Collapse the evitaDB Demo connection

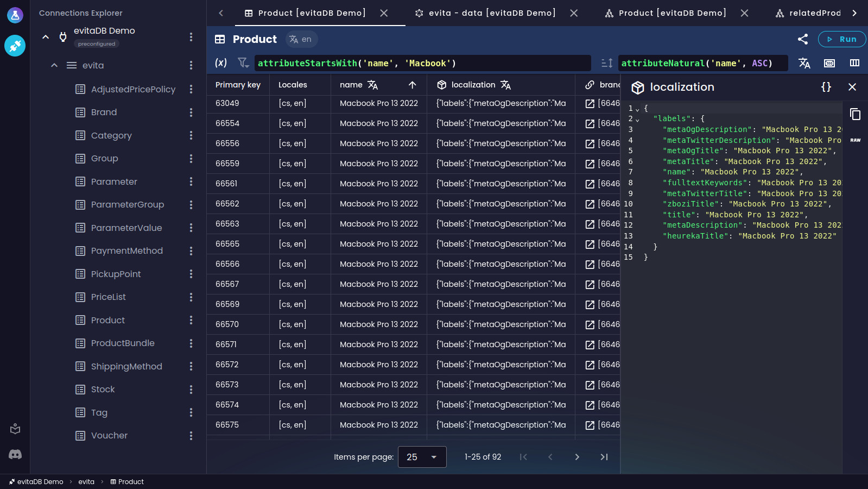46,37
